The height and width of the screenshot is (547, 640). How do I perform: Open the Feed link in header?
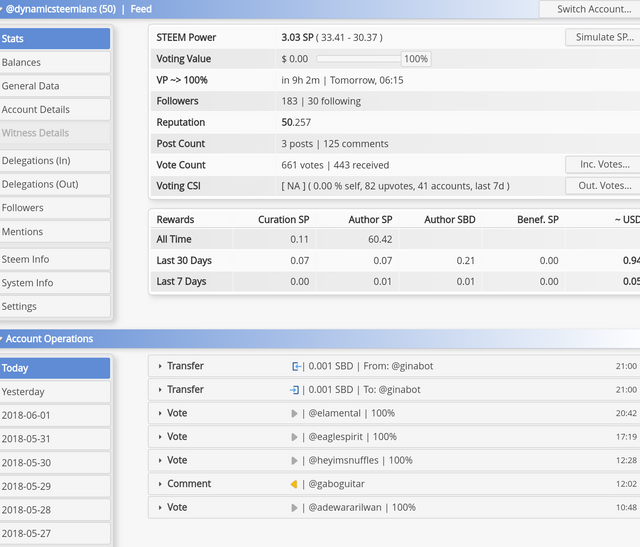tap(141, 9)
